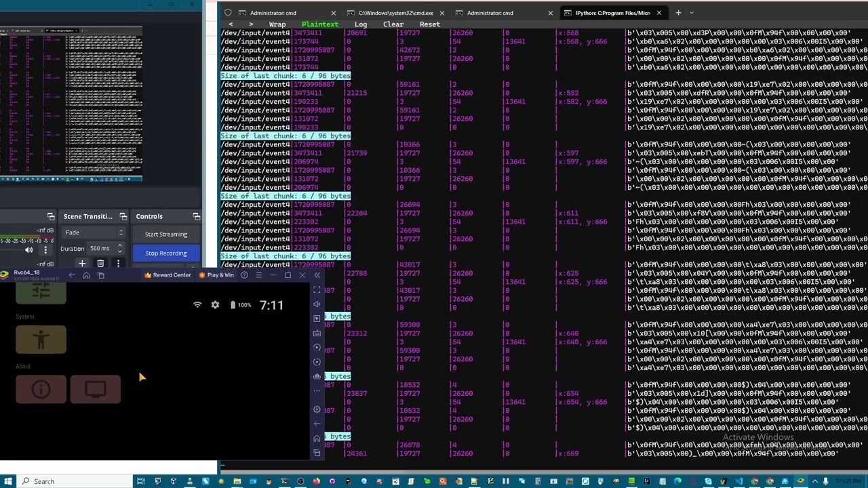Open transition properties three-dot menu

point(118,264)
